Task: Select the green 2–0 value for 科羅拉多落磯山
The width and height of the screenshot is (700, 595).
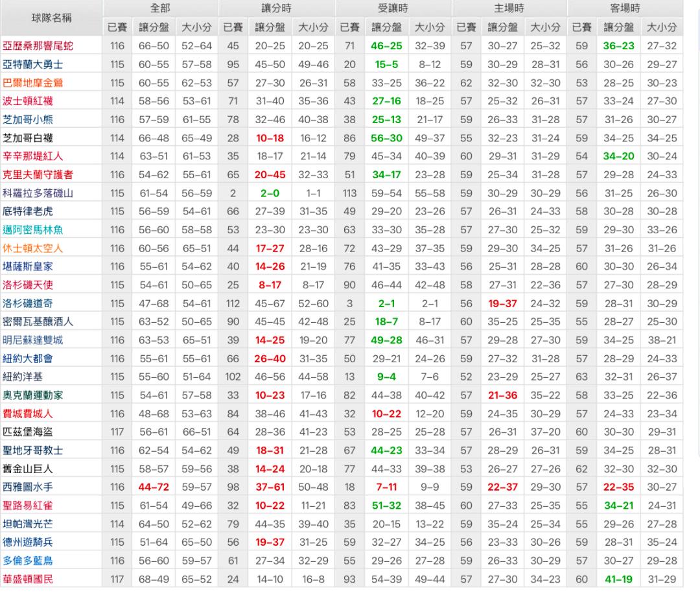Action: (270, 194)
